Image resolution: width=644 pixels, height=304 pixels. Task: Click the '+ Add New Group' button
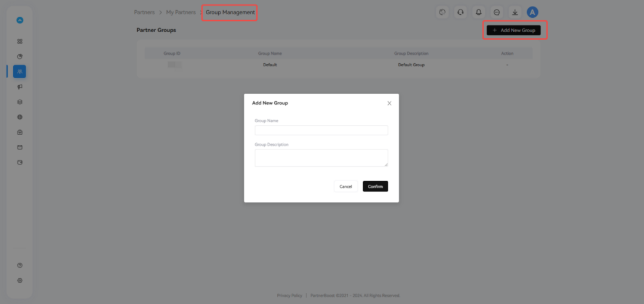coord(514,30)
